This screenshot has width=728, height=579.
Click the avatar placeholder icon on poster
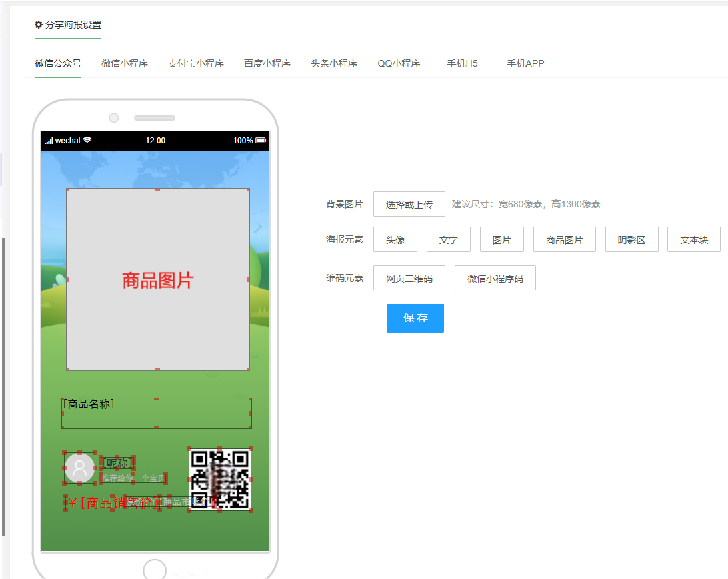coord(80,468)
